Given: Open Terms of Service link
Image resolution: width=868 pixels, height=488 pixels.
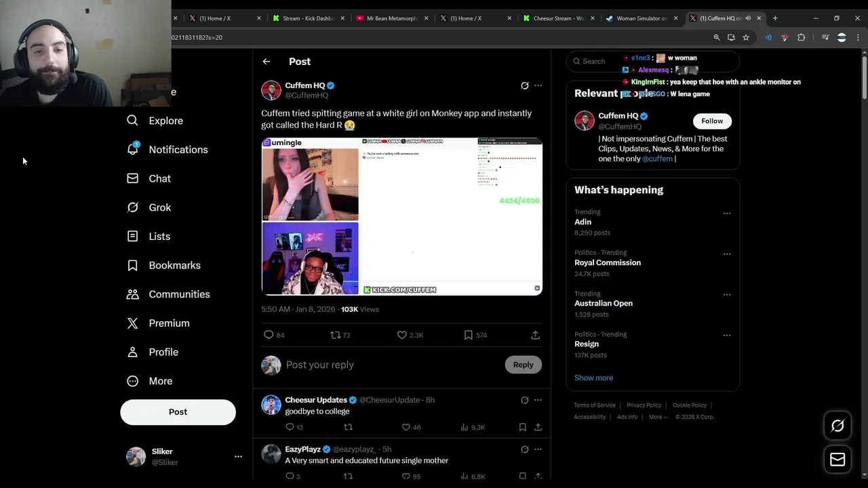Looking at the screenshot, I should (x=595, y=405).
